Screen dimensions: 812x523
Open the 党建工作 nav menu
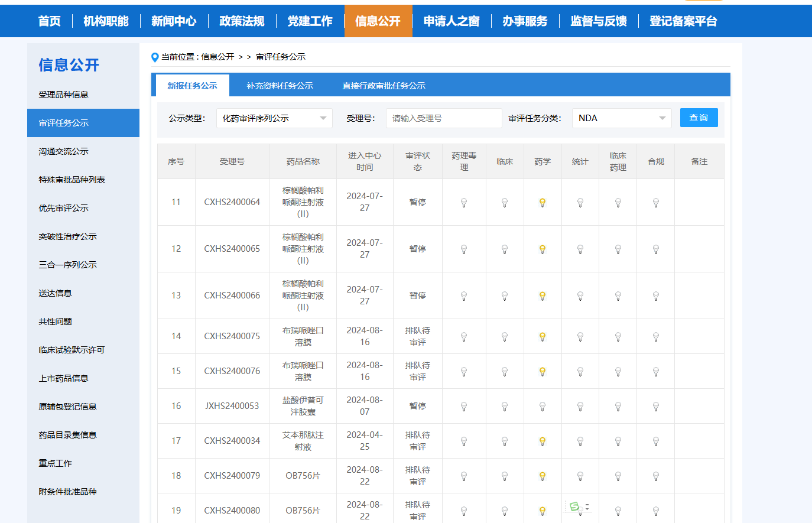click(x=310, y=21)
